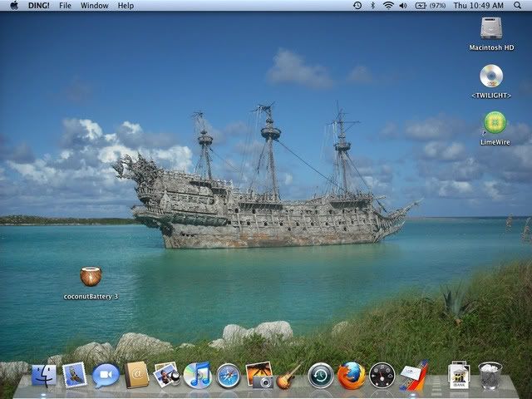Click the DING! app icon in Dock
The image size is (532, 399).
(x=414, y=376)
